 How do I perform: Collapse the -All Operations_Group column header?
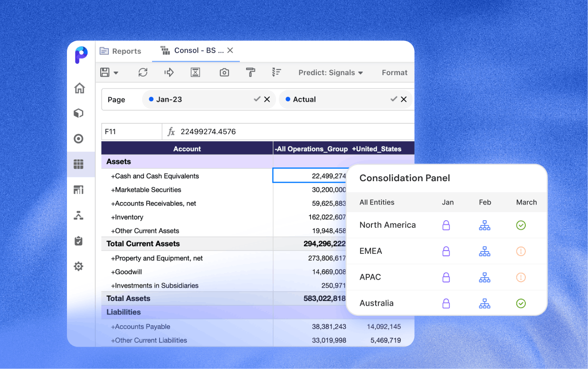tap(311, 149)
